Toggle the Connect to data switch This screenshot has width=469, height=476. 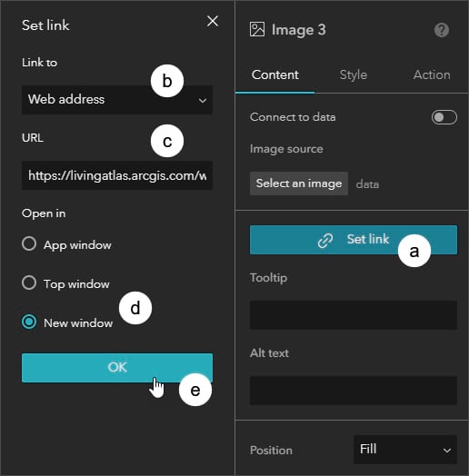(x=444, y=117)
